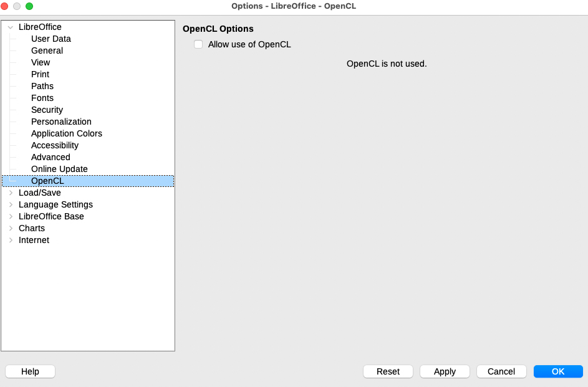Expand the Charts section
This screenshot has width=588, height=387.
point(11,228)
